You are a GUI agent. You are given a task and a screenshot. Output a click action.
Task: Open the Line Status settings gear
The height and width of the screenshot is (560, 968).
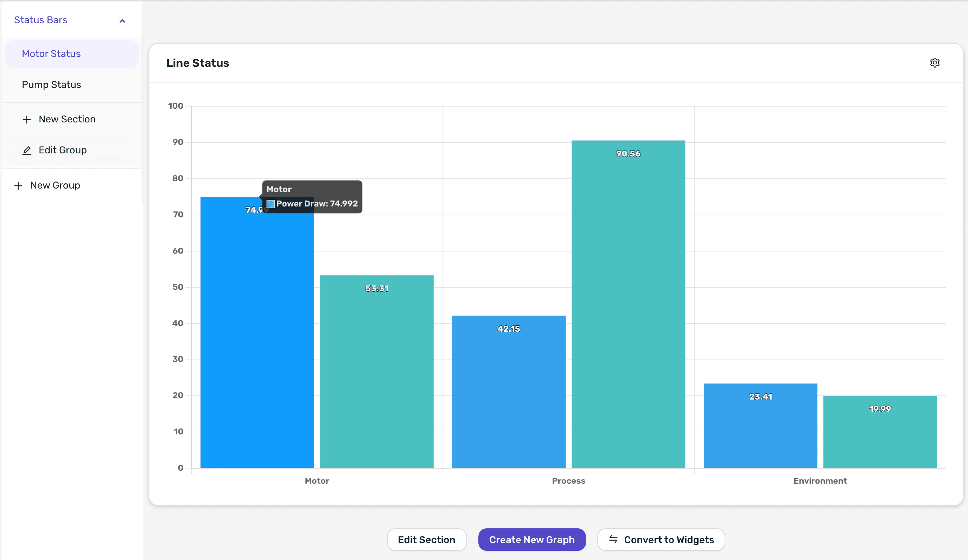[935, 63]
